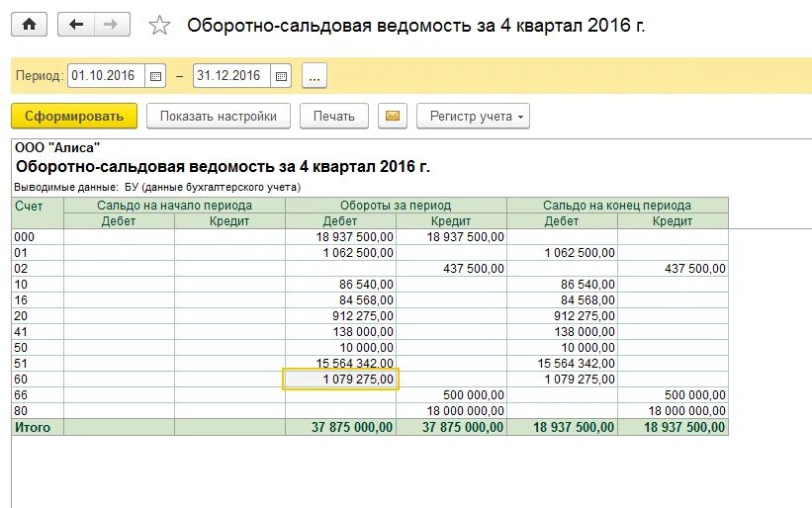Viewport: 812px width, 508px height.
Task: Click total debit turnover 37 875 000,00
Action: click(x=340, y=427)
